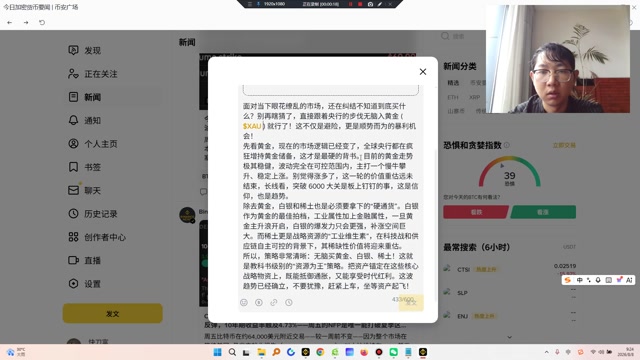
Task: Click the AI button in the IME toolbar
Action: (x=629, y=280)
